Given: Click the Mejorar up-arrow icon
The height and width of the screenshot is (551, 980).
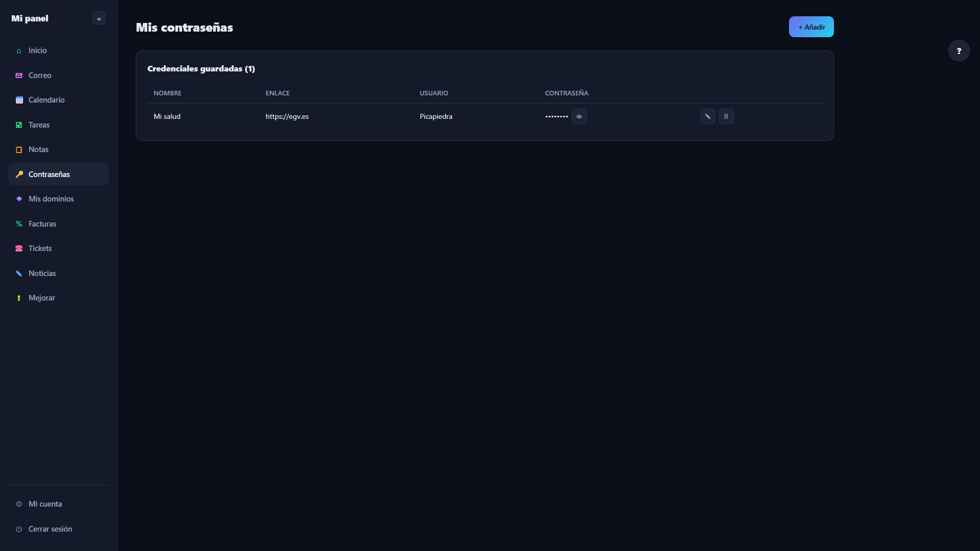Looking at the screenshot, I should tap(19, 298).
